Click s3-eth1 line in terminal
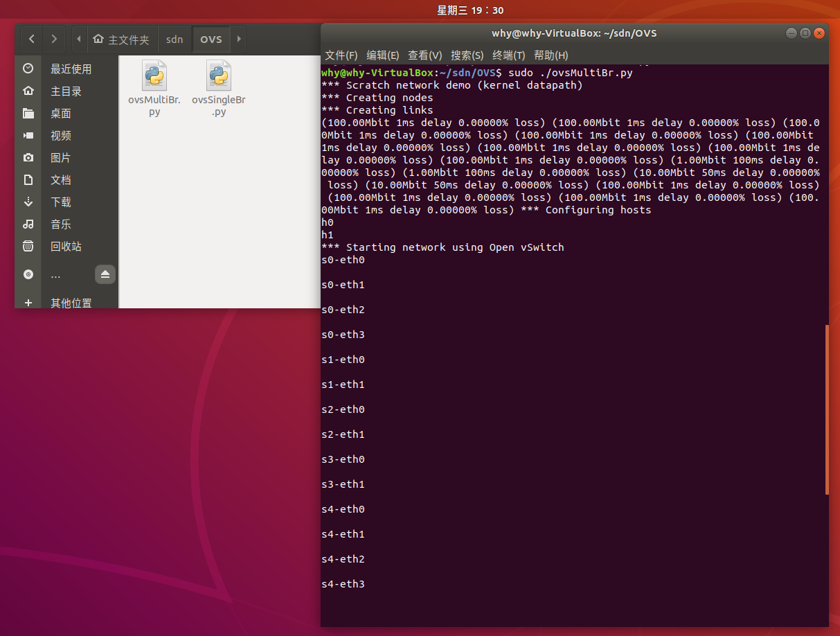The height and width of the screenshot is (636, 840). tap(343, 484)
